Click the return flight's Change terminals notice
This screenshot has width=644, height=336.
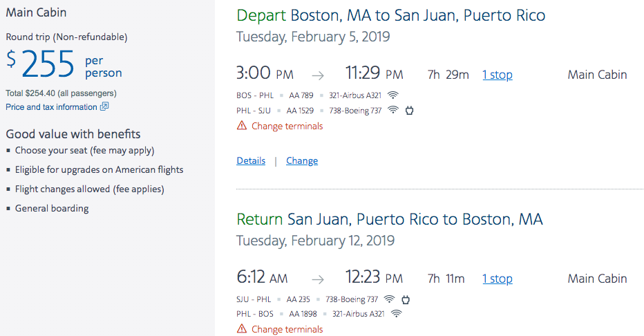(287, 330)
